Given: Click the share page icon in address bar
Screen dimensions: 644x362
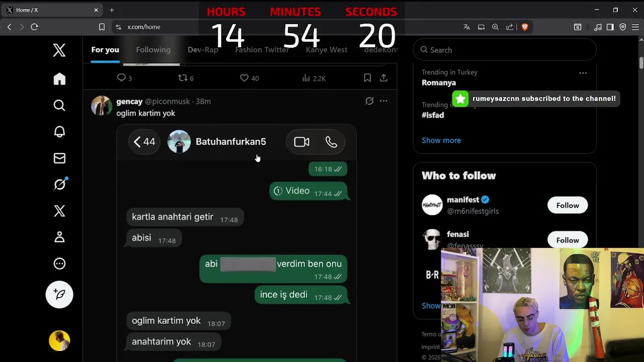Looking at the screenshot, I should [510, 27].
